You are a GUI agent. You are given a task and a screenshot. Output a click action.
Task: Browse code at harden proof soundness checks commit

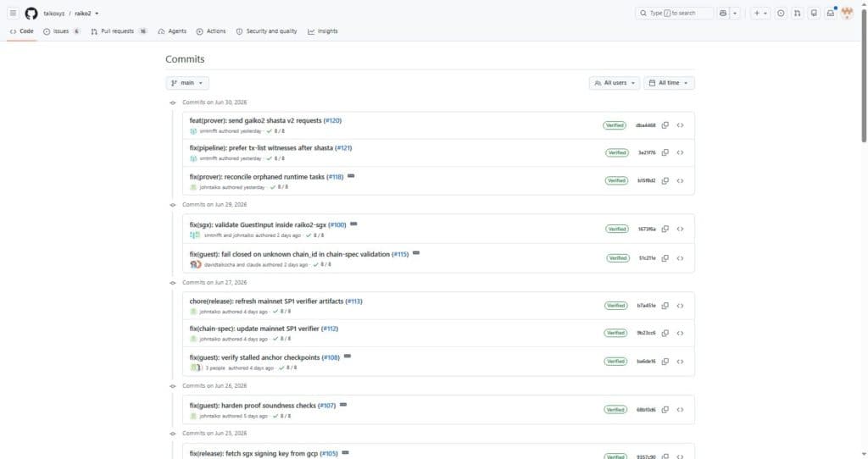680,410
